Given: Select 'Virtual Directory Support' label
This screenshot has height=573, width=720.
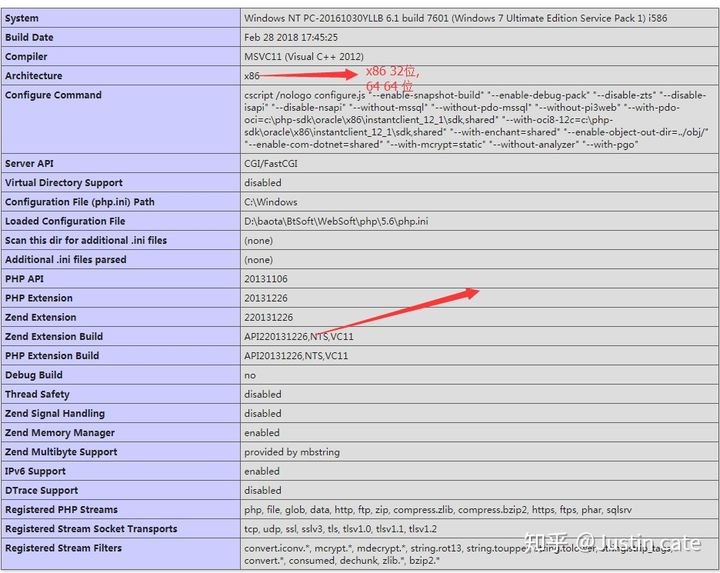Looking at the screenshot, I should [x=64, y=183].
